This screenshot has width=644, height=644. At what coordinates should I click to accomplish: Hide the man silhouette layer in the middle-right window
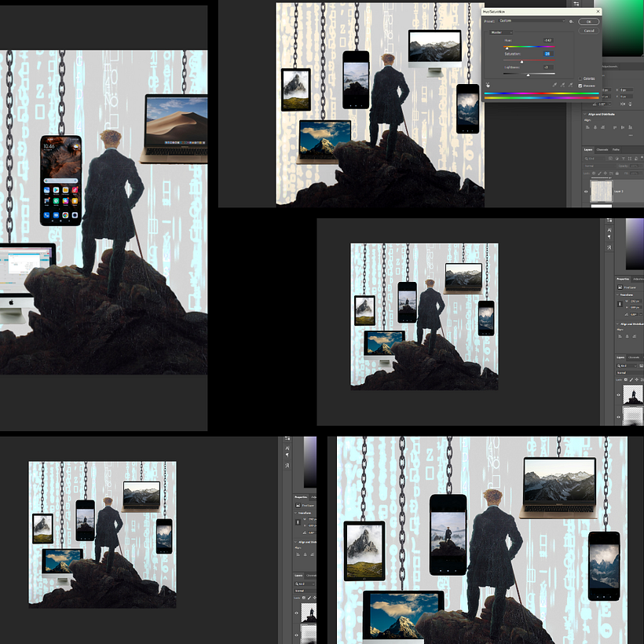click(x=619, y=395)
